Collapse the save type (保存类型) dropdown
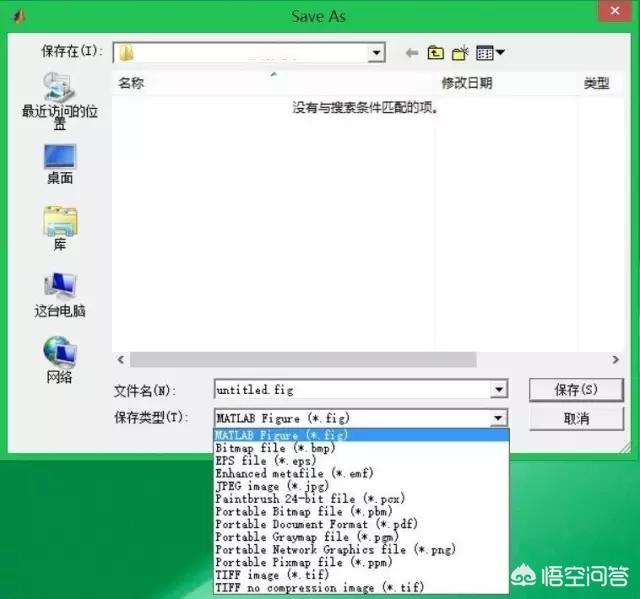The height and width of the screenshot is (599, 640). [x=498, y=418]
